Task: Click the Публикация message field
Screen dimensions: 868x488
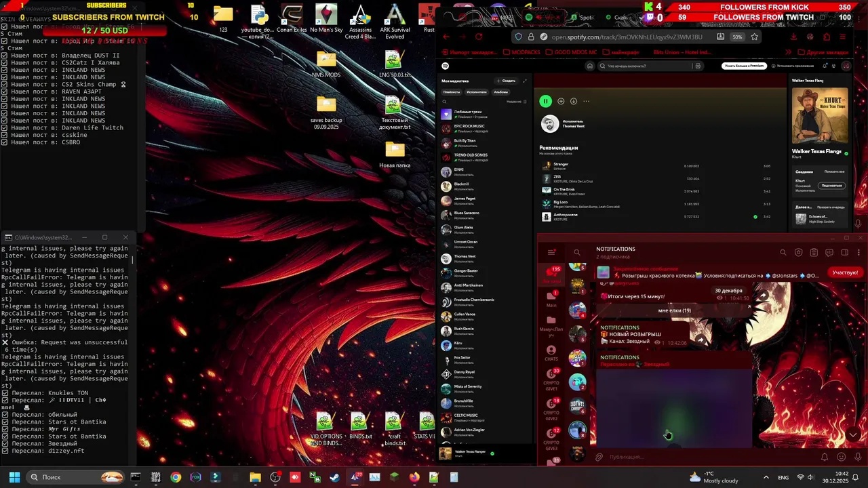Action: [711, 457]
